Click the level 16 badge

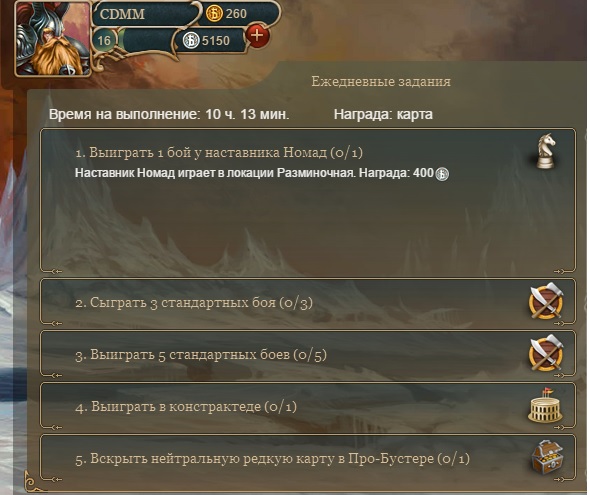click(104, 40)
